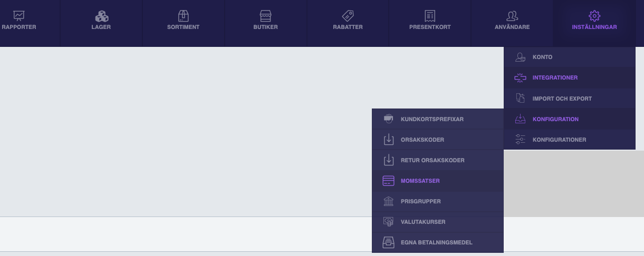Click the Prisgrupper bank building icon
The image size is (644, 256).
(x=389, y=201)
